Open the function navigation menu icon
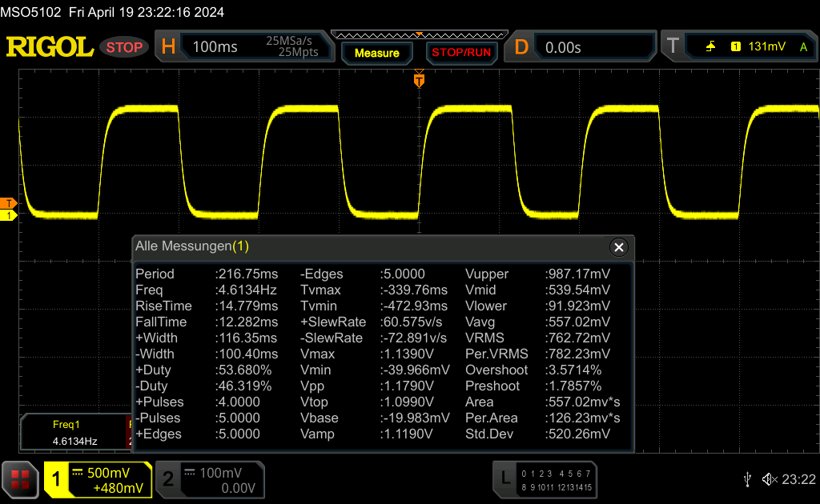Screen dimensions: 820x504 [x=21, y=479]
